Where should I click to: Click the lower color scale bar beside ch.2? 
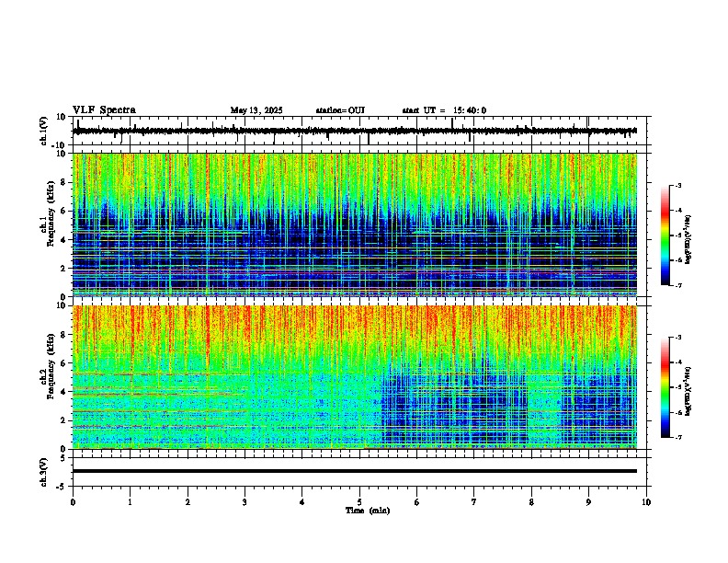tap(665, 387)
